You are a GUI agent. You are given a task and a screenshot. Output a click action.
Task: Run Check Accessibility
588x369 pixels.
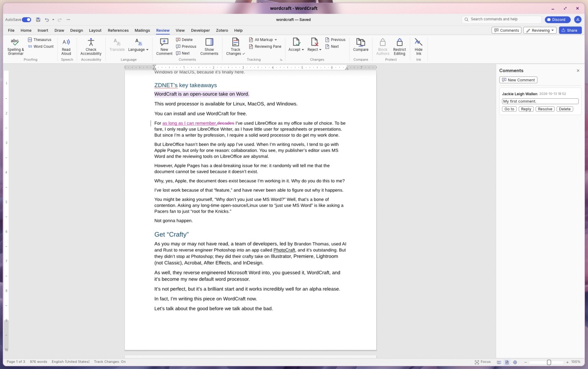[91, 46]
